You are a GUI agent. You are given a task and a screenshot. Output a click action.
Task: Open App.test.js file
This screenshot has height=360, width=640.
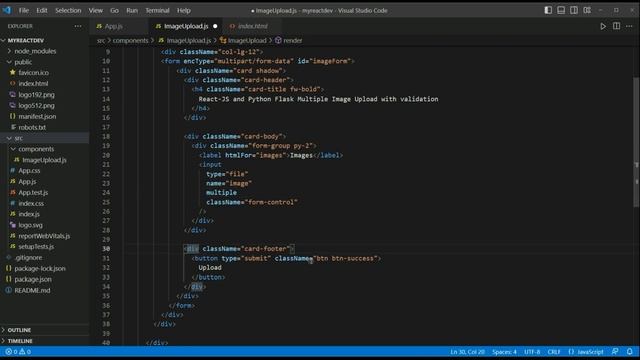click(x=44, y=192)
